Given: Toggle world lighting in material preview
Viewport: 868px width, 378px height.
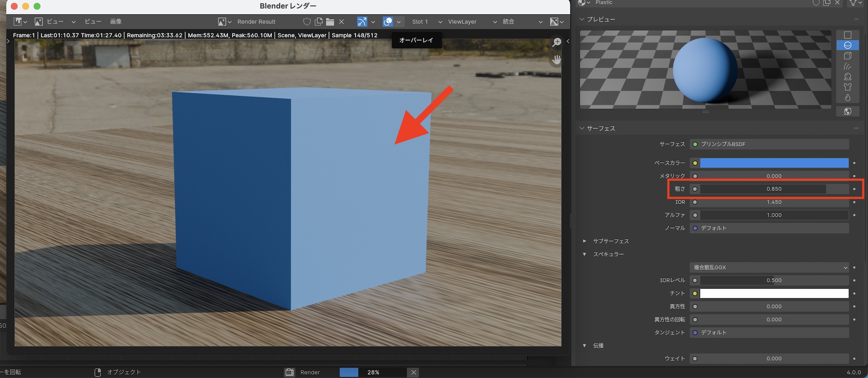Looking at the screenshot, I should coord(847,112).
